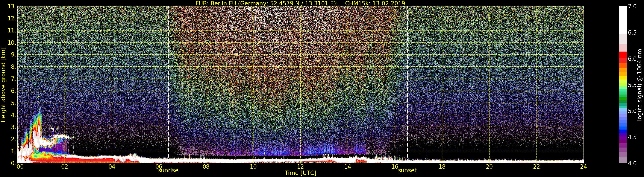Click the colorbar value '6.5'

coord(632,33)
